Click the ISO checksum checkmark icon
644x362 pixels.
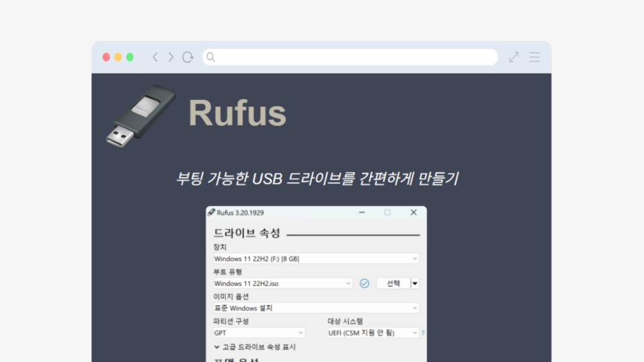tap(364, 283)
